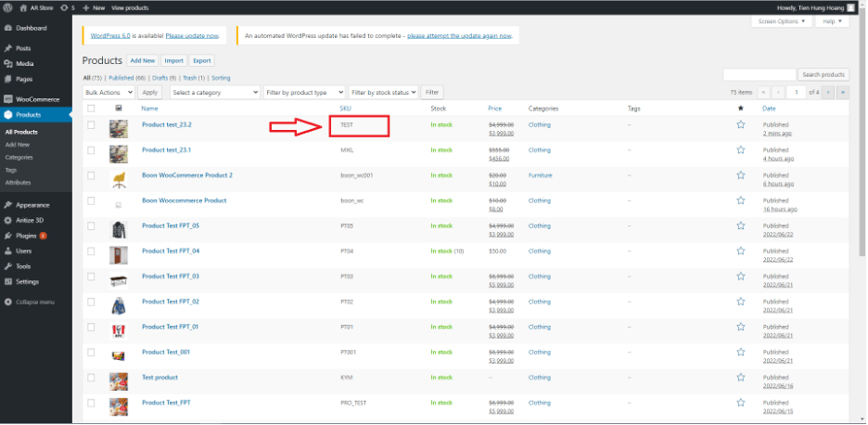Toggle featured star for Boon WooCommerce Product 2
The width and height of the screenshot is (868, 425).
coord(741,175)
